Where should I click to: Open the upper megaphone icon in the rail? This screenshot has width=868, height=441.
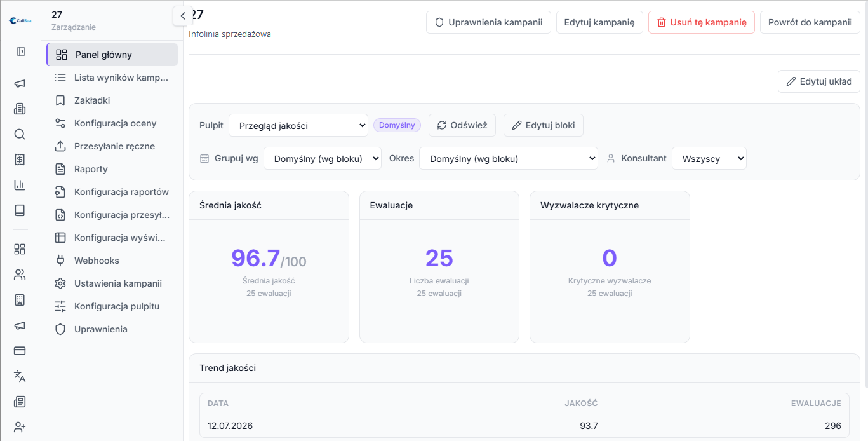tap(20, 83)
